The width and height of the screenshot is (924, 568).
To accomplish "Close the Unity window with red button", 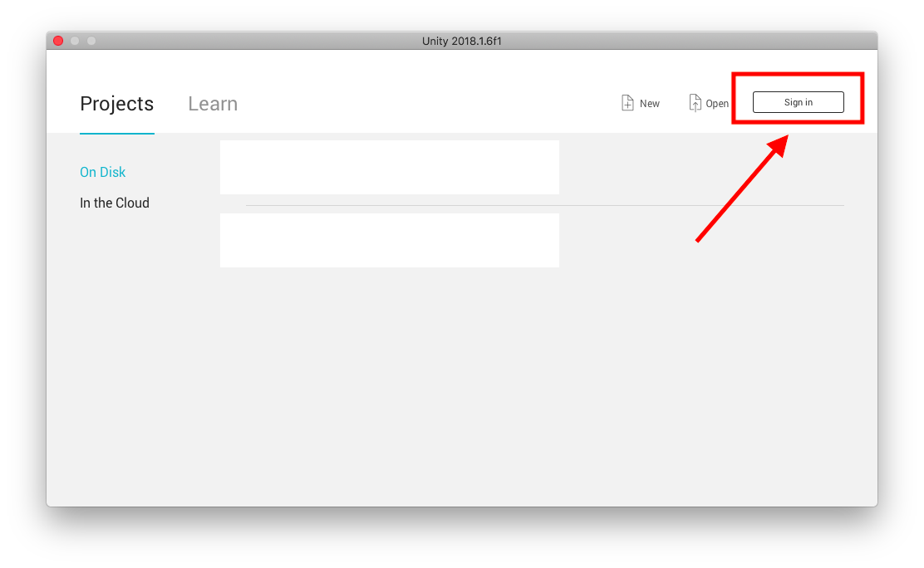I will pos(58,41).
